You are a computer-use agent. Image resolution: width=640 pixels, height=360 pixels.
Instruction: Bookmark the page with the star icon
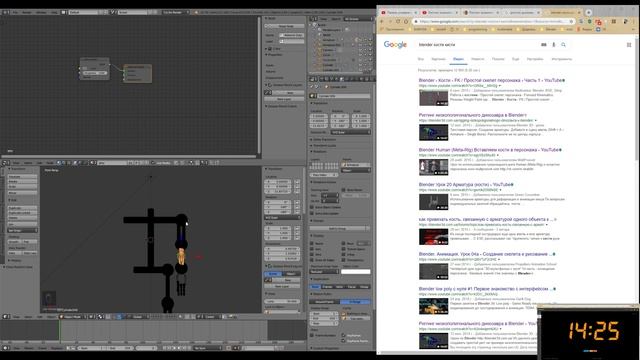click(571, 21)
